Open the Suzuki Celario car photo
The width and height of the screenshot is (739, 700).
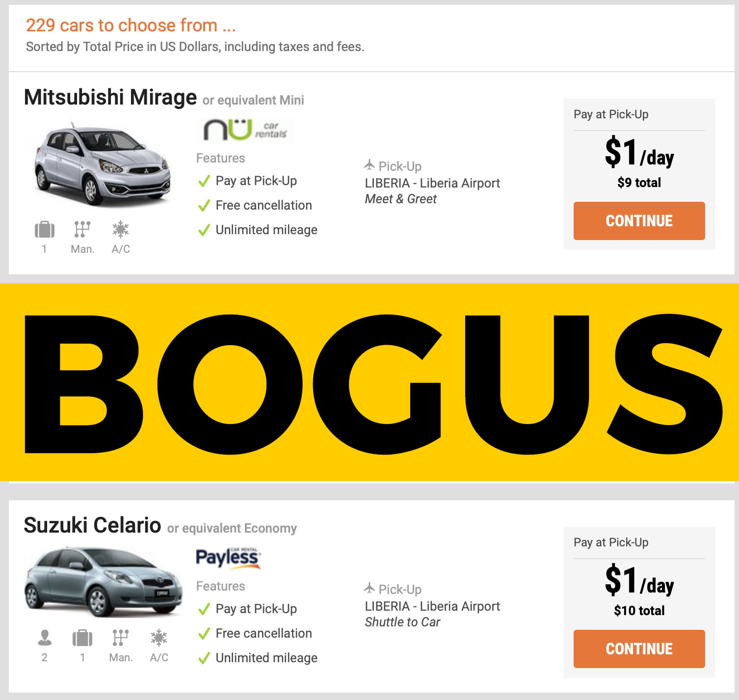104,581
